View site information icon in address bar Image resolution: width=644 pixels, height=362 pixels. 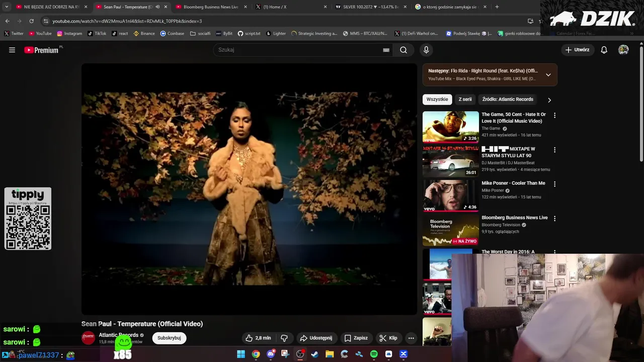tap(46, 21)
